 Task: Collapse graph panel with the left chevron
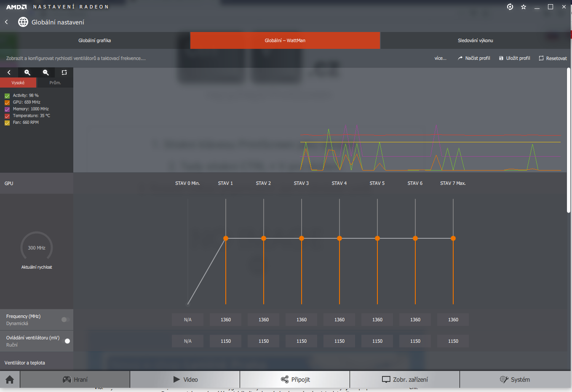click(x=9, y=72)
